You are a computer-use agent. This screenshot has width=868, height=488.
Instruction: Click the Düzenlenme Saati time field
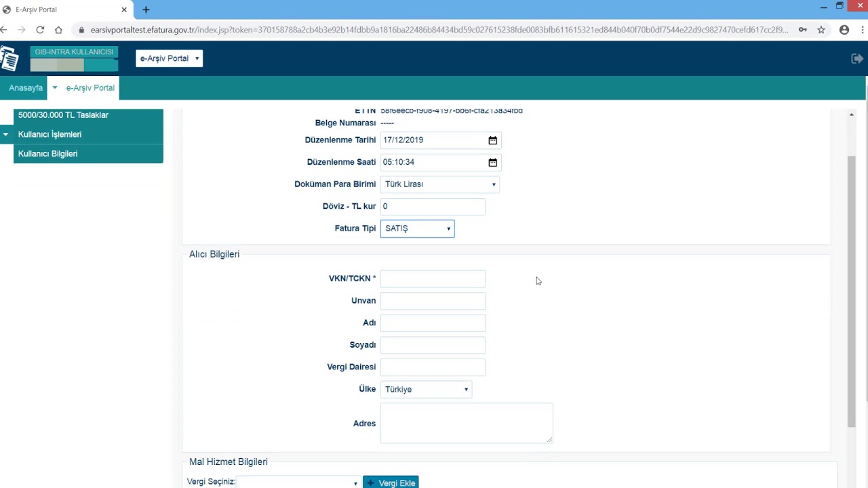click(x=439, y=162)
